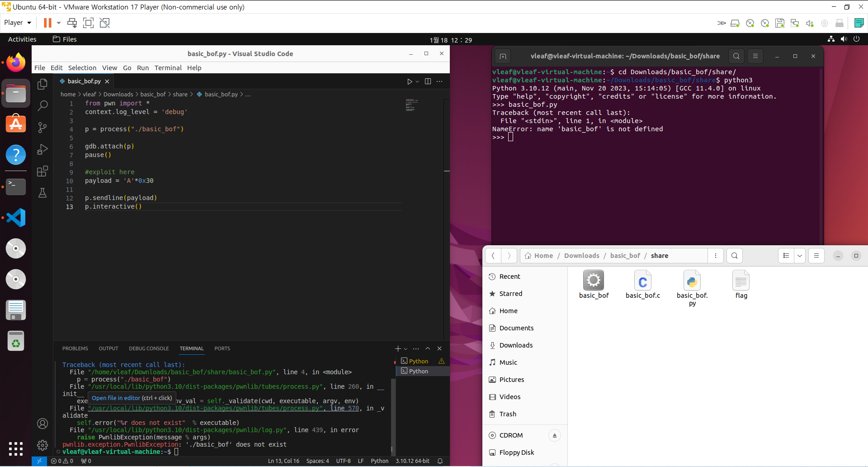Open new terminal launch profile dropdown
This screenshot has width=868, height=467.
[406, 349]
